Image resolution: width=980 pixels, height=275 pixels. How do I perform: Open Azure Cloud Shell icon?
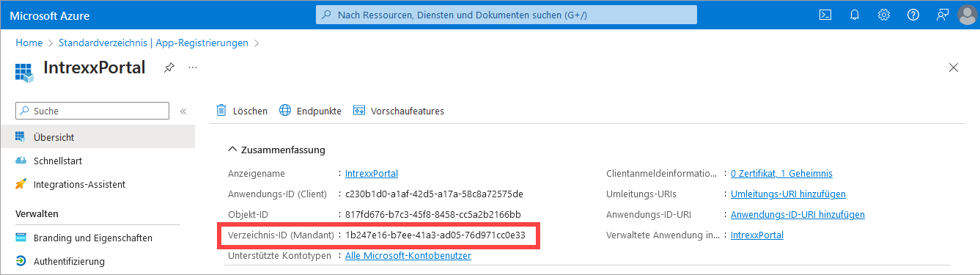tap(825, 15)
